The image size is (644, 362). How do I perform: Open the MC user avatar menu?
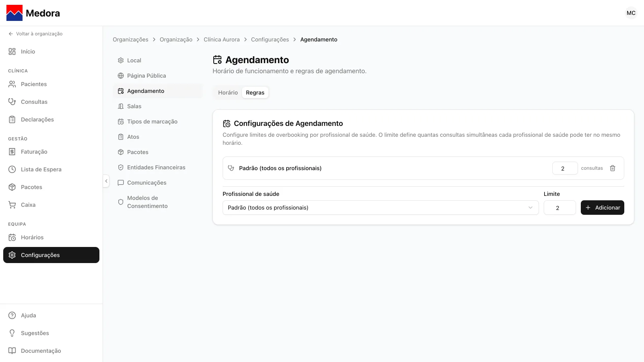tap(631, 13)
